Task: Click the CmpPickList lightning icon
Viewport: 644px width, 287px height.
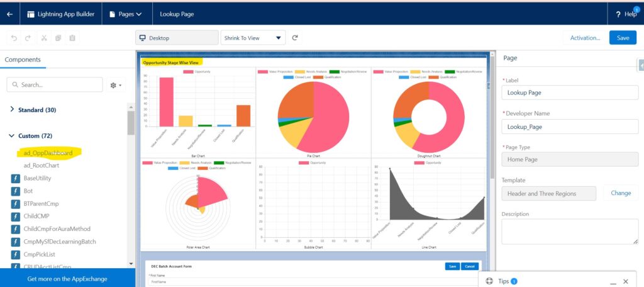Action: click(x=16, y=254)
